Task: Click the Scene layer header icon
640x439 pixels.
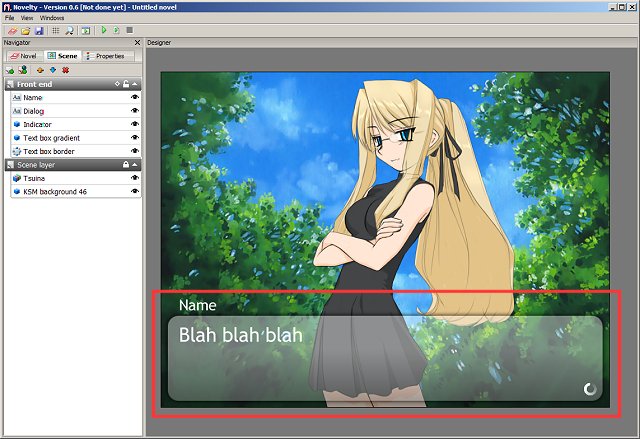Action: point(11,165)
